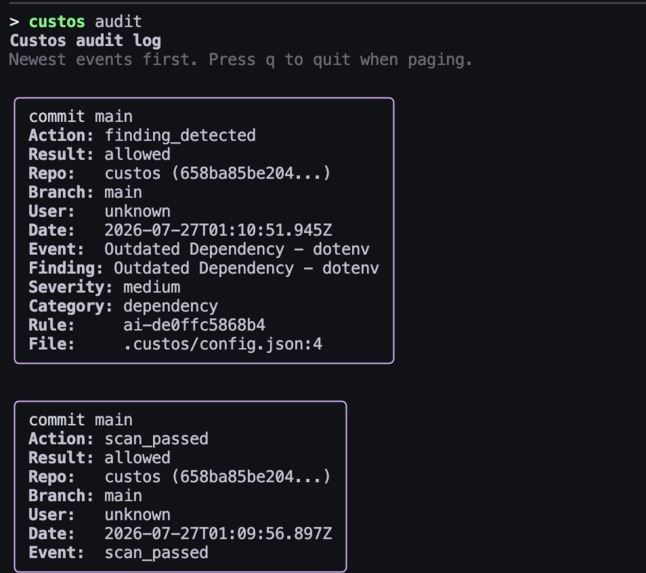Click 'Event: Outdated Dependency – dotenv' line
This screenshot has width=646, height=573.
pos(199,249)
